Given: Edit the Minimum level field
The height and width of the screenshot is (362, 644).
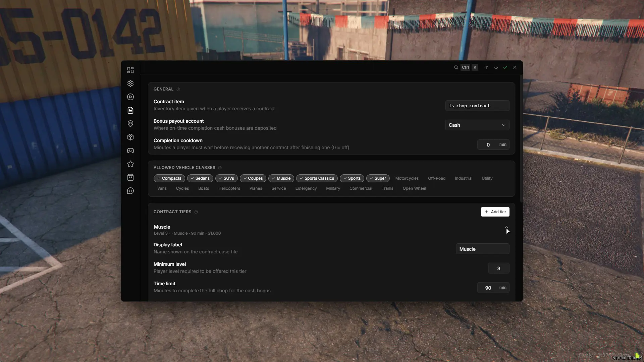Looking at the screenshot, I should [x=498, y=268].
